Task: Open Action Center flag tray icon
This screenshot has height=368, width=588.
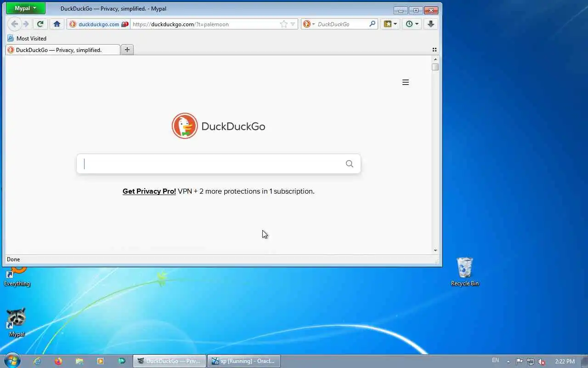Action: point(520,362)
